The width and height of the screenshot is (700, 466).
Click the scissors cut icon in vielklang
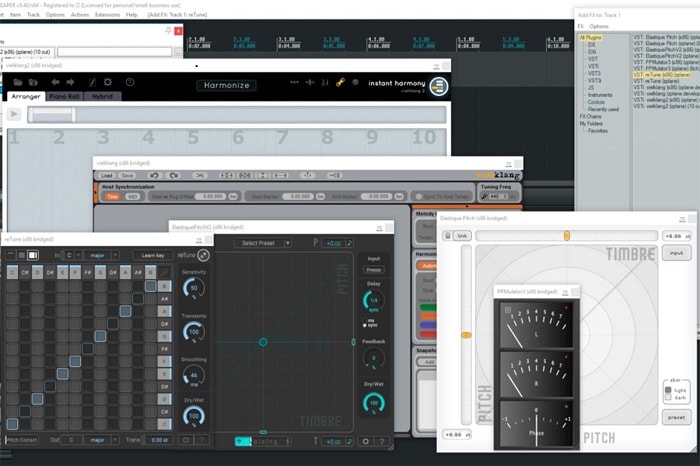200,175
